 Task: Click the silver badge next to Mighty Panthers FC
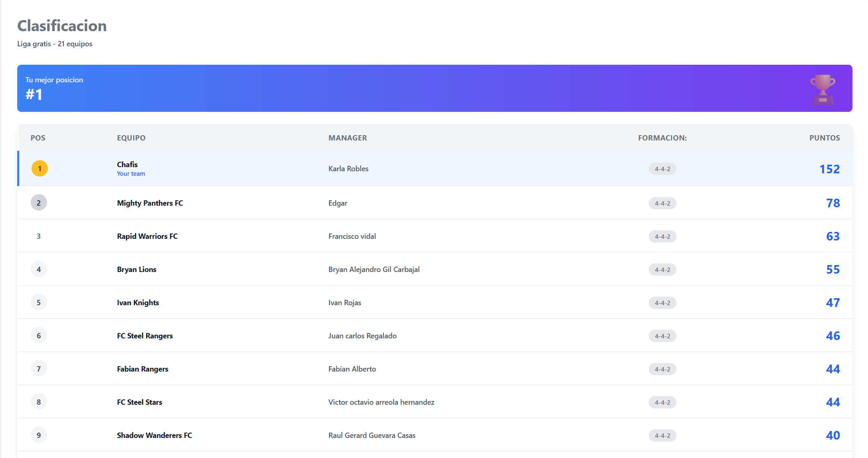click(x=39, y=202)
